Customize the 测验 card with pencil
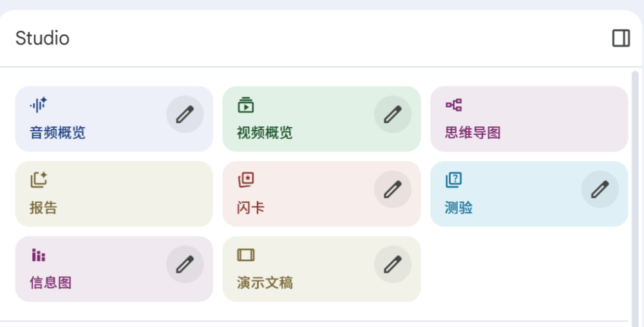The width and height of the screenshot is (644, 327). tap(600, 190)
